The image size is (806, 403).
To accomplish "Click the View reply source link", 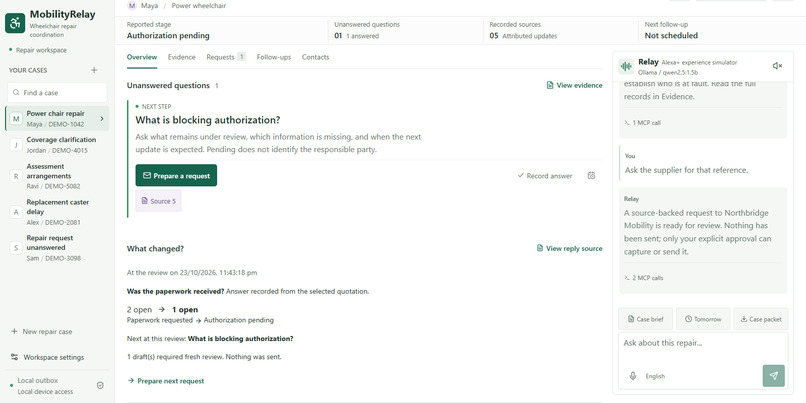I will click(569, 248).
